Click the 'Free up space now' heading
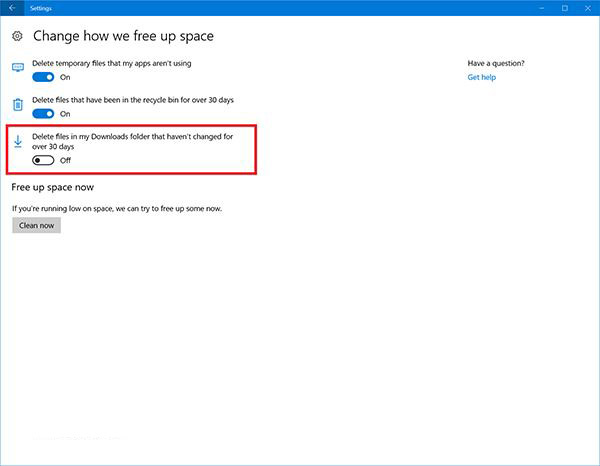The width and height of the screenshot is (600, 466). coord(52,187)
